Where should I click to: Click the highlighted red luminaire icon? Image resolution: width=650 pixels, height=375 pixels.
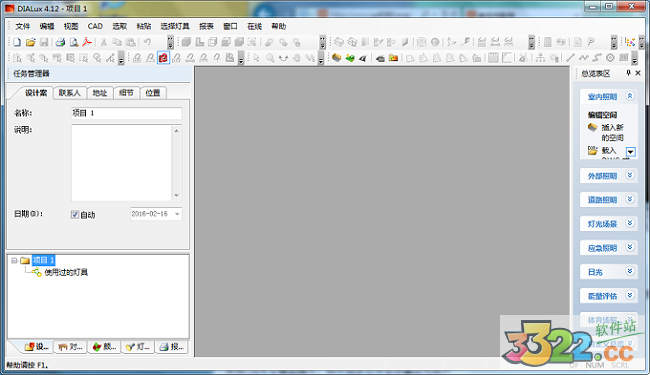pyautogui.click(x=163, y=58)
